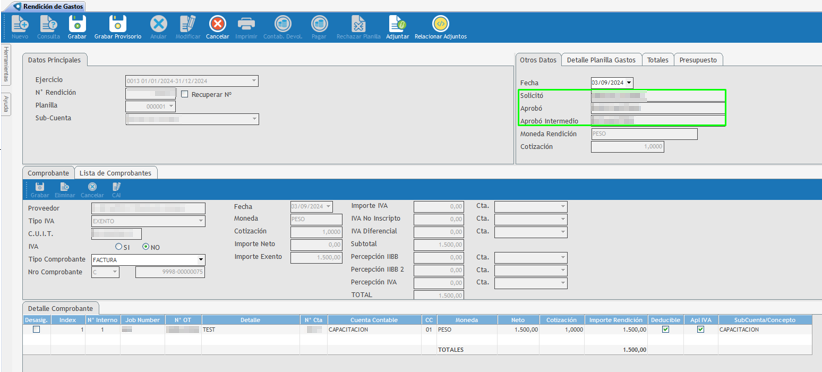Open the Cta. dropdown for IVA Diferencial
This screenshot has height=372, width=822.
click(x=563, y=232)
